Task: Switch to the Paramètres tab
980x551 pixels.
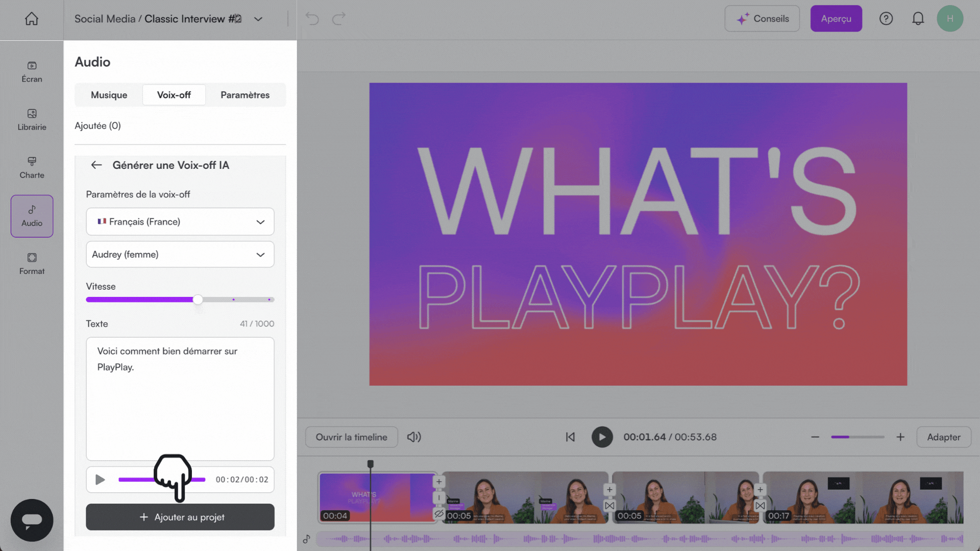Action: click(245, 95)
